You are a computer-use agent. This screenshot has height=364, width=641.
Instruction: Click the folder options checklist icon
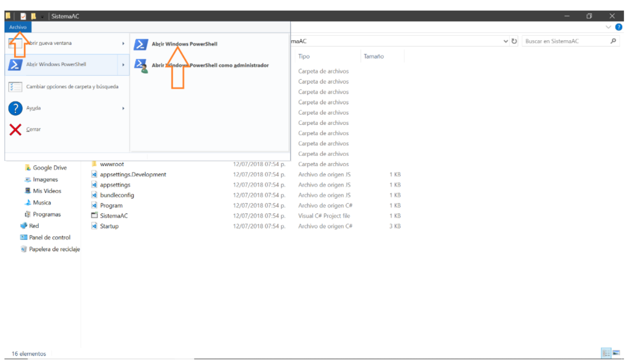coord(15,86)
